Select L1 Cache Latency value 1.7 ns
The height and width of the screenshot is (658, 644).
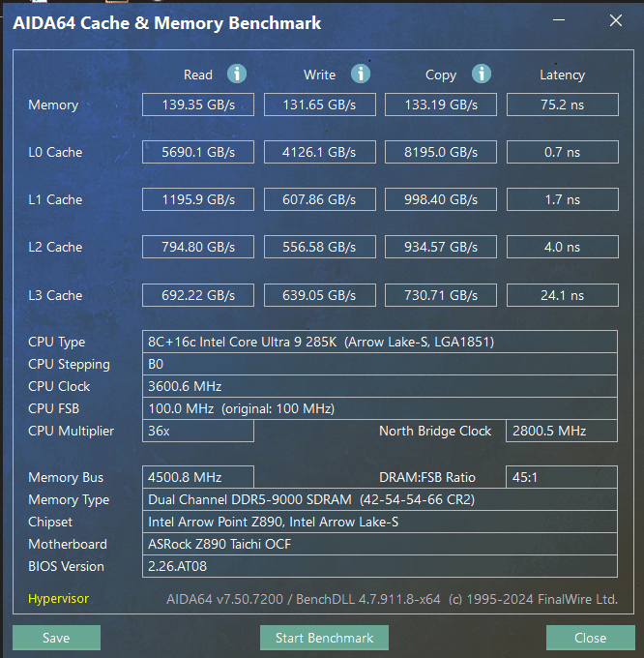point(562,199)
